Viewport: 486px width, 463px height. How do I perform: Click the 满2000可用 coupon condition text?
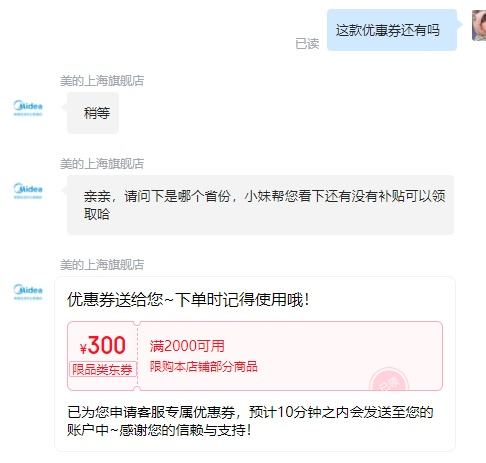click(x=187, y=346)
